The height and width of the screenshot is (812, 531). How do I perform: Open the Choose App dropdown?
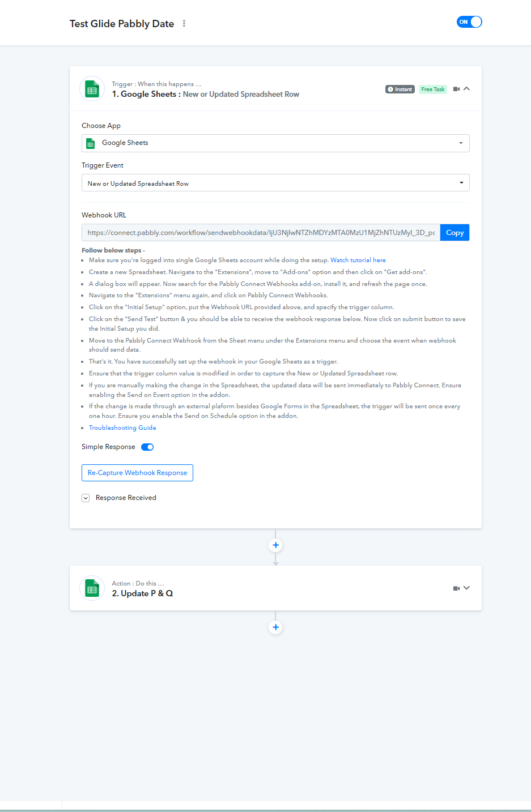tap(275, 143)
